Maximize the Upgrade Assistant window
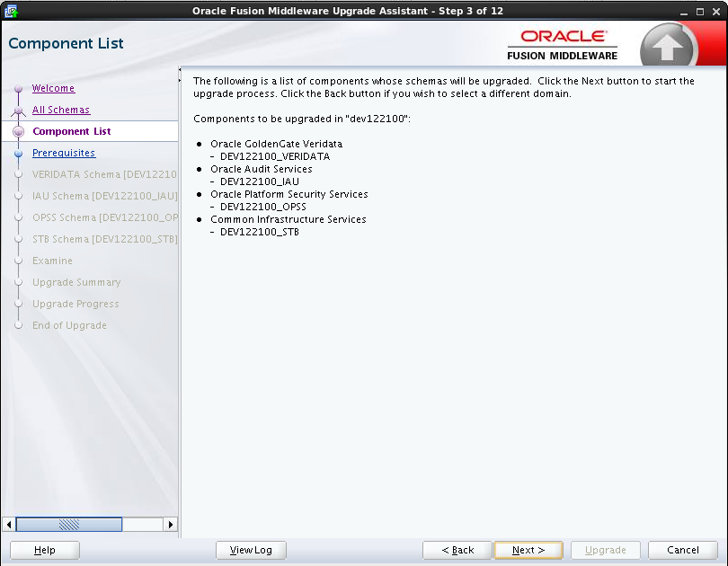This screenshot has height=566, width=728. [699, 12]
